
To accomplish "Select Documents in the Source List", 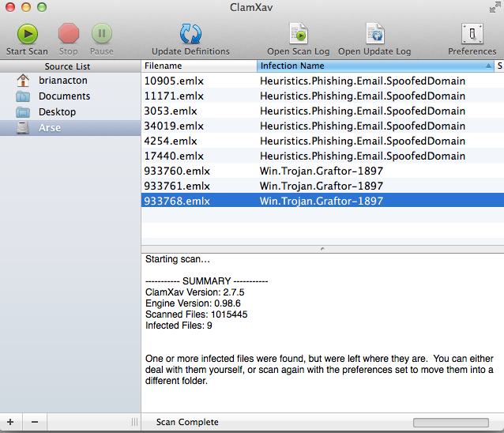I will point(64,96).
